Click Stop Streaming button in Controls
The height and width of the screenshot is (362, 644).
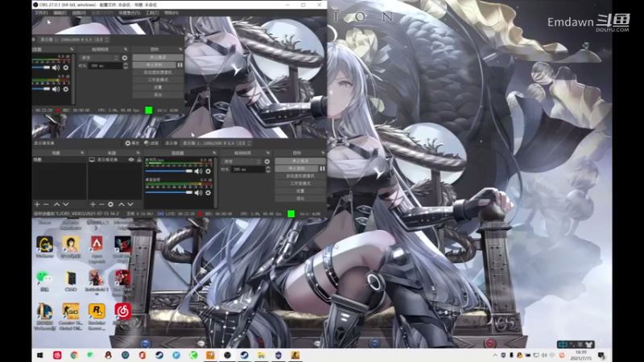300,162
